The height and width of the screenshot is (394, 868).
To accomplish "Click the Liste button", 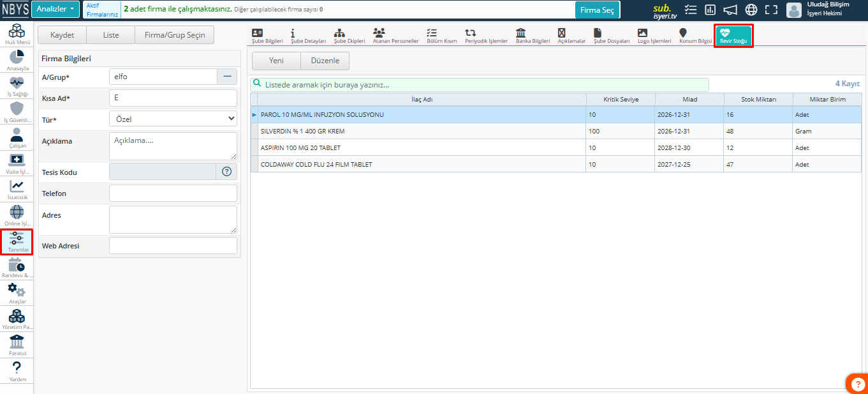I will (x=111, y=35).
